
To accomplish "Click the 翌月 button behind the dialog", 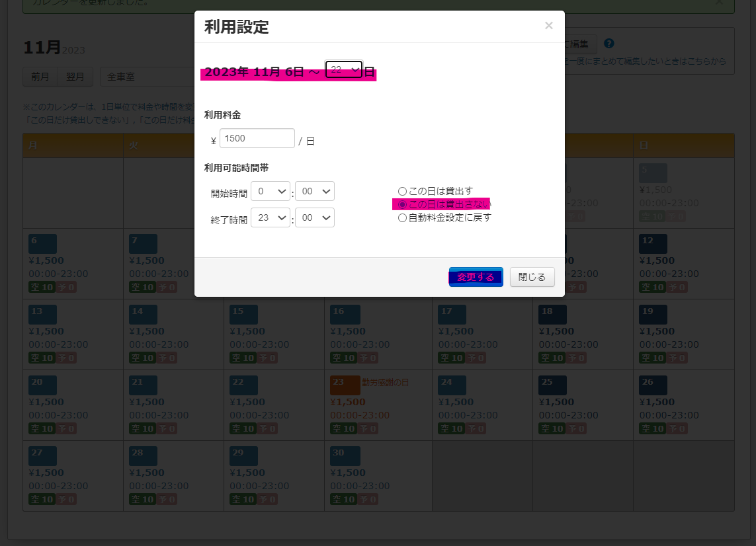I will point(75,77).
